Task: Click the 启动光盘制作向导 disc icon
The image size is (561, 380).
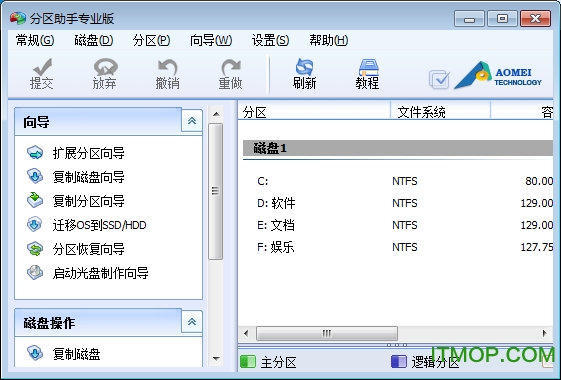Action: (35, 273)
